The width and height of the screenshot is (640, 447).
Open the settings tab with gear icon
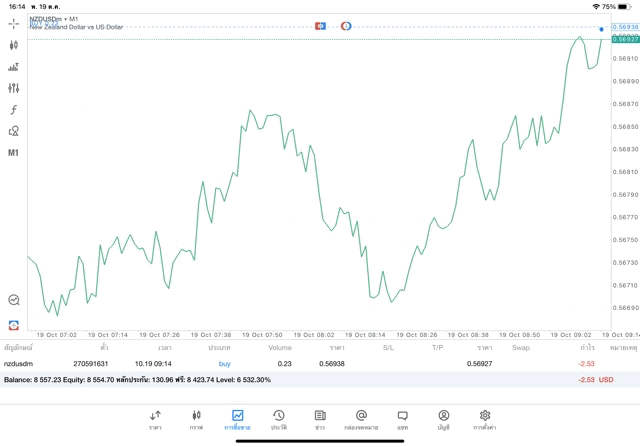click(x=485, y=420)
